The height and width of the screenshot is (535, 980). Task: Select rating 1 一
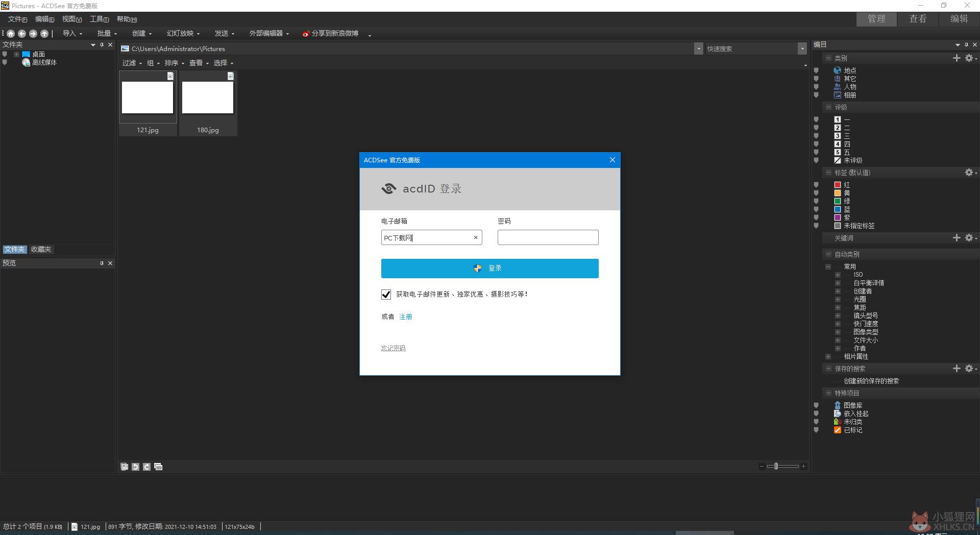coord(842,119)
